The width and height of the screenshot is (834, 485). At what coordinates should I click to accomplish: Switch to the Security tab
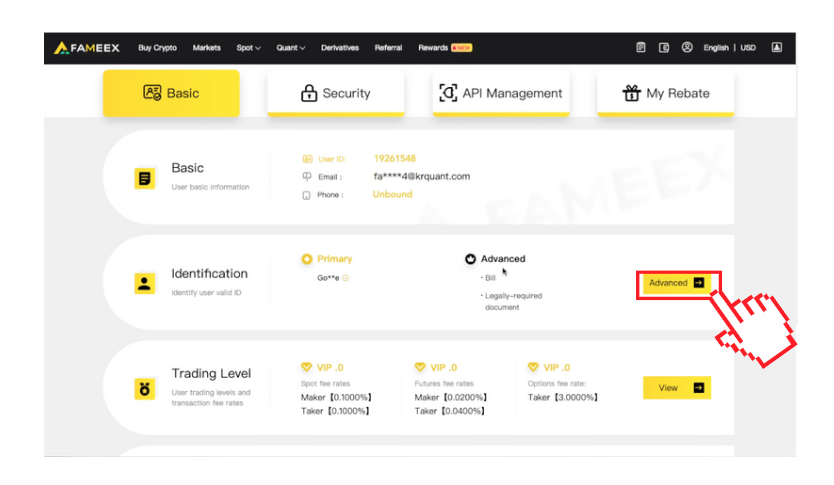pos(336,93)
